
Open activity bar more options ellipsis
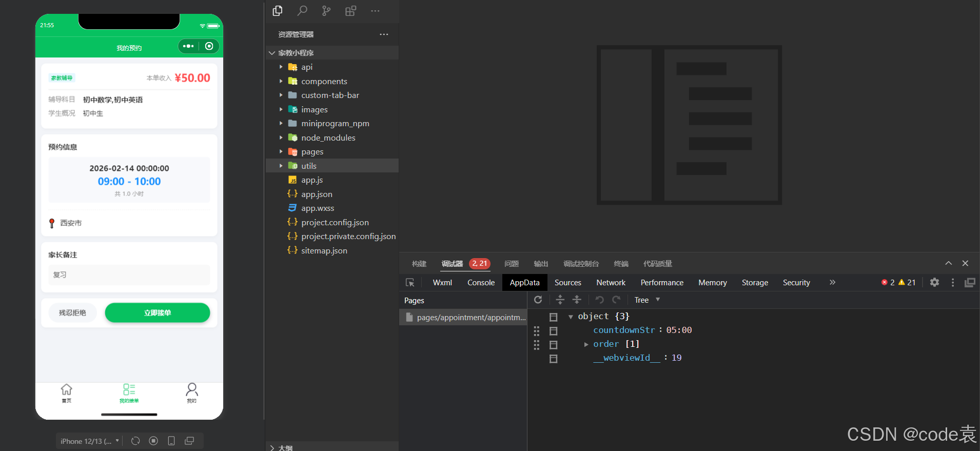click(x=375, y=11)
